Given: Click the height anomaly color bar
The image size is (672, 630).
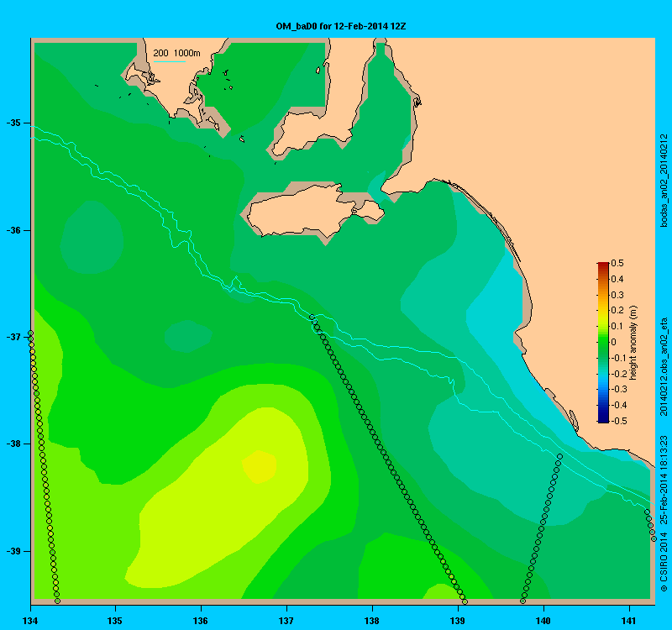Looking at the screenshot, I should click(603, 342).
